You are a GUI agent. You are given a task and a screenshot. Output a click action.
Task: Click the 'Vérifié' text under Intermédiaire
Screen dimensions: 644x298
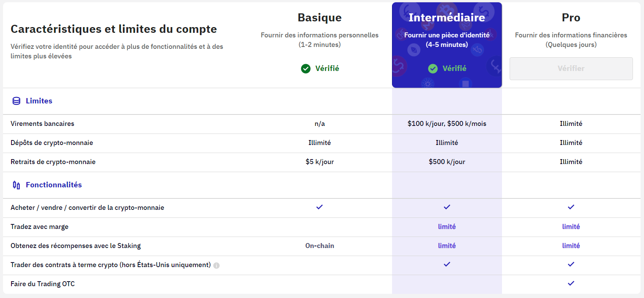[x=454, y=69]
